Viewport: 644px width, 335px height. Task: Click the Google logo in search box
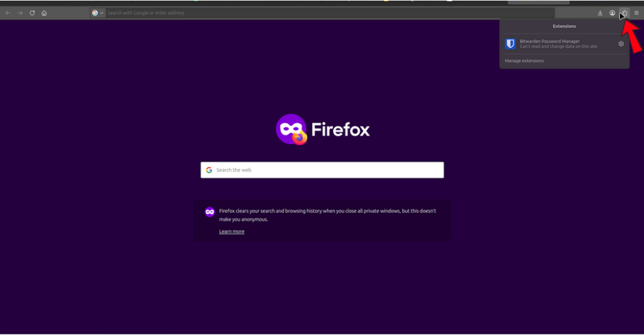tap(209, 170)
